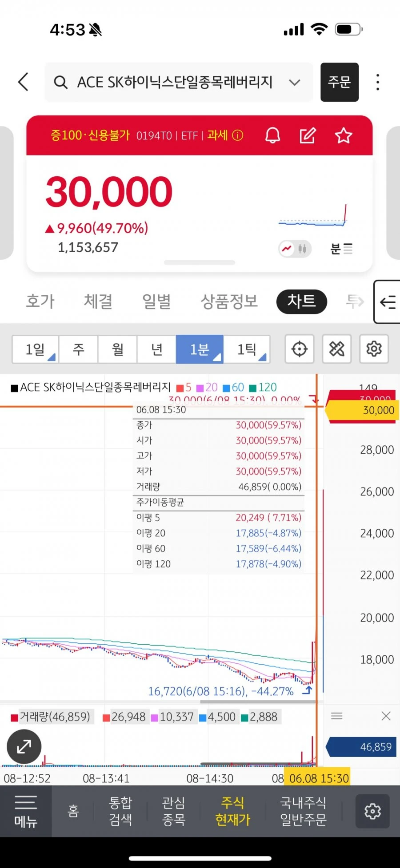
Task: Tap the 06.08 15:30 time marker
Action: click(317, 778)
